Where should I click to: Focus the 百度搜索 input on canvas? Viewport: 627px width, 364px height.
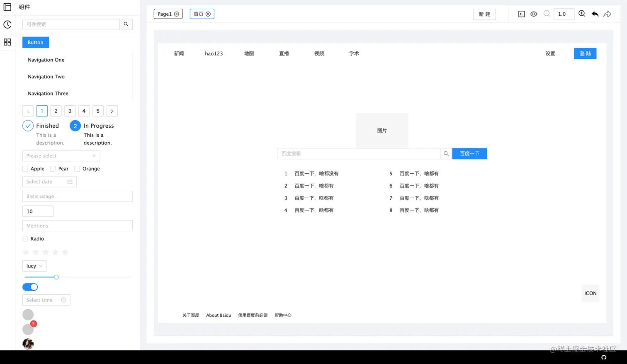tap(359, 154)
